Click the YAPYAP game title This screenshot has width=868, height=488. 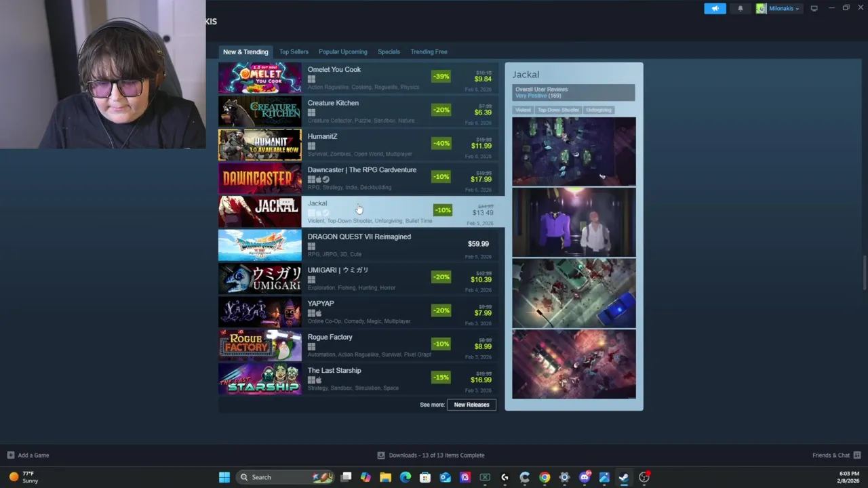pos(321,304)
